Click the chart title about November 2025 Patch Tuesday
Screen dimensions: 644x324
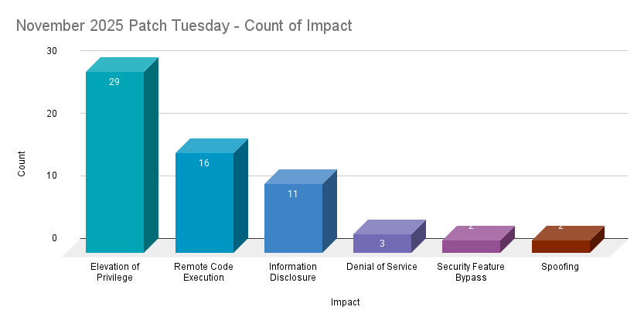tap(184, 26)
